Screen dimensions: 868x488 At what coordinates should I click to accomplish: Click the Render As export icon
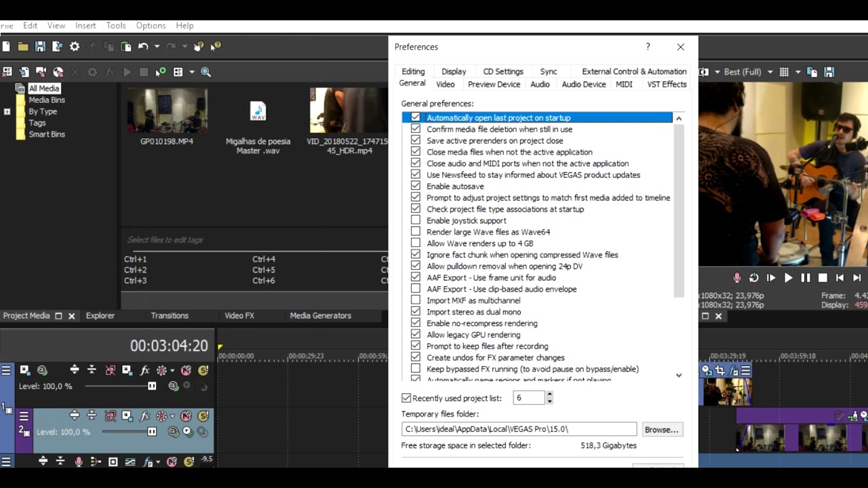[57, 47]
